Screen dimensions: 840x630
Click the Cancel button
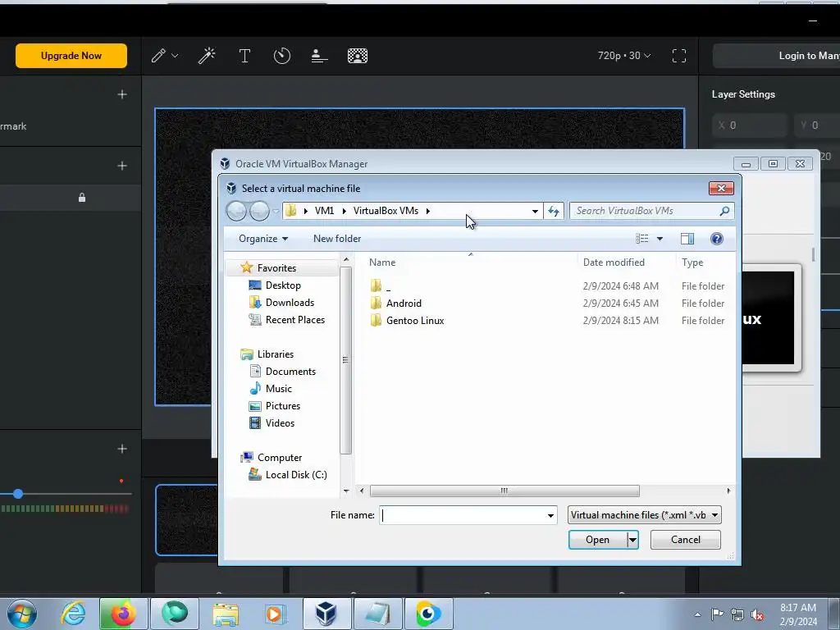coord(686,540)
